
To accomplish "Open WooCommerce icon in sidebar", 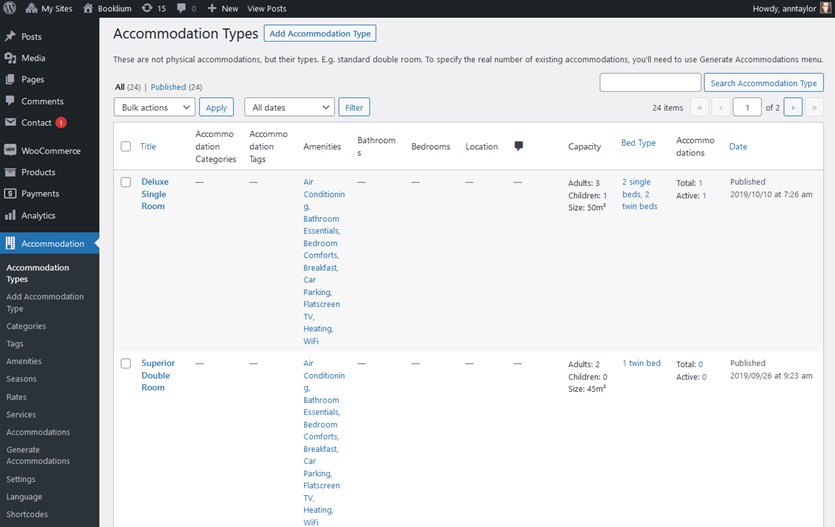I will 10,150.
